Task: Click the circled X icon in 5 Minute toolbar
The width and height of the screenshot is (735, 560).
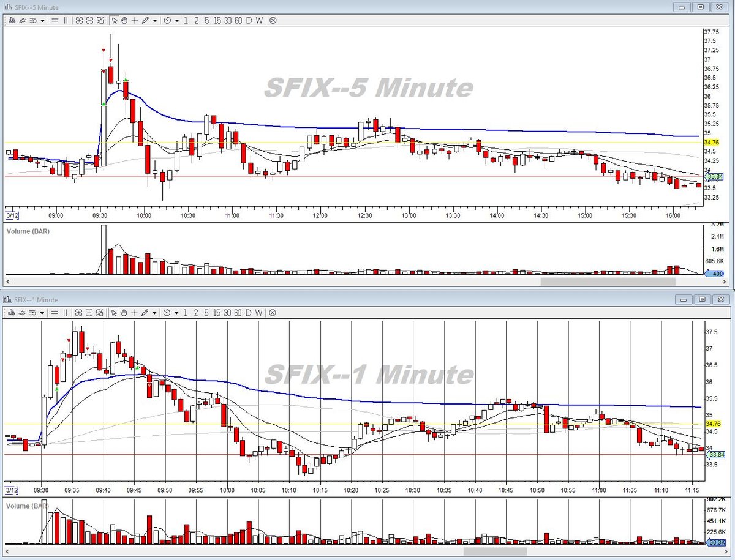Action: point(273,20)
